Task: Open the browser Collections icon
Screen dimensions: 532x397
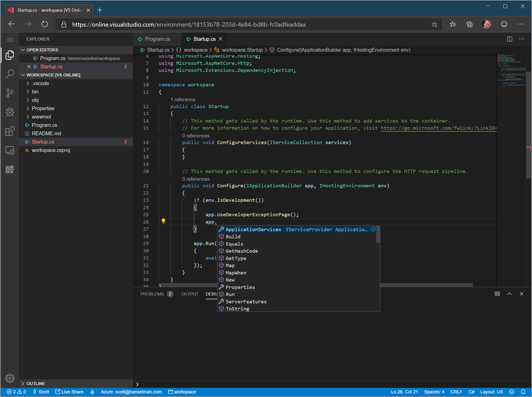Action: (470, 24)
